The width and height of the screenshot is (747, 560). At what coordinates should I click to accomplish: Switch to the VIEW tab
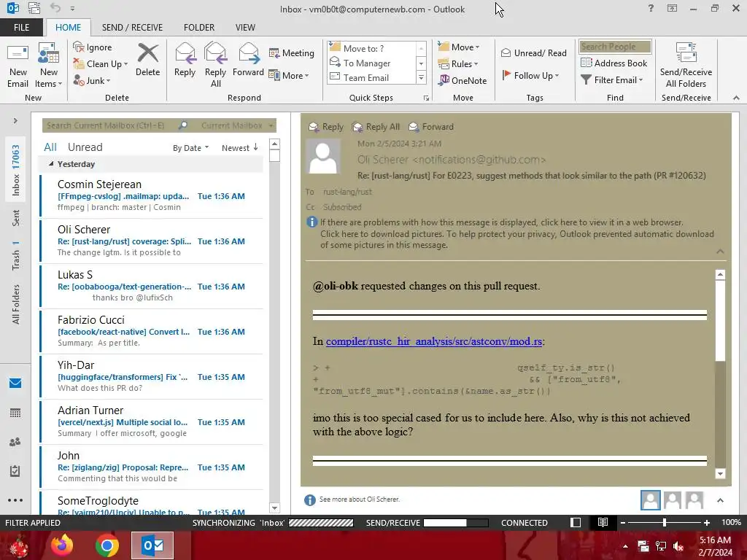coord(245,28)
